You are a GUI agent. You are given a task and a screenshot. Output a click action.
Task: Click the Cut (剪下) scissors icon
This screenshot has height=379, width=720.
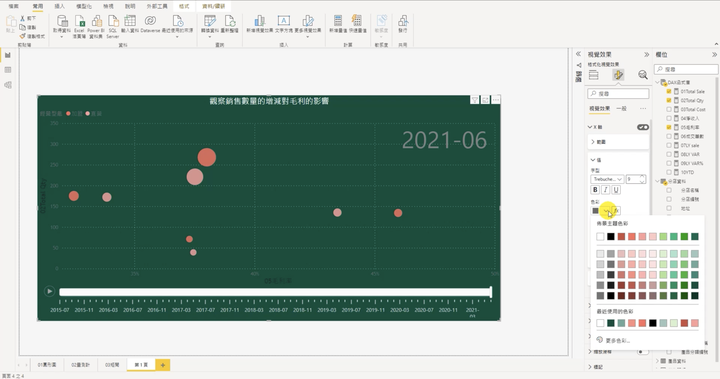pyautogui.click(x=22, y=18)
